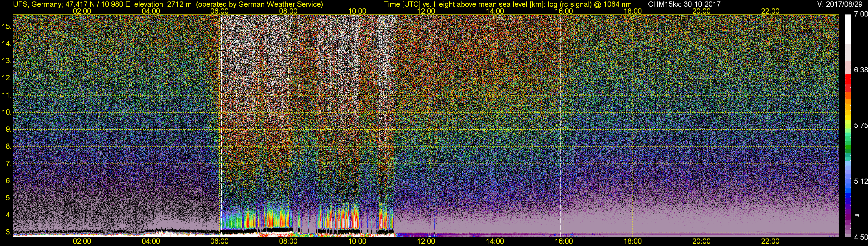Image resolution: width=868 pixels, height=246 pixels.
Task: Click the 11. km height axis label
Action: (x=7, y=95)
